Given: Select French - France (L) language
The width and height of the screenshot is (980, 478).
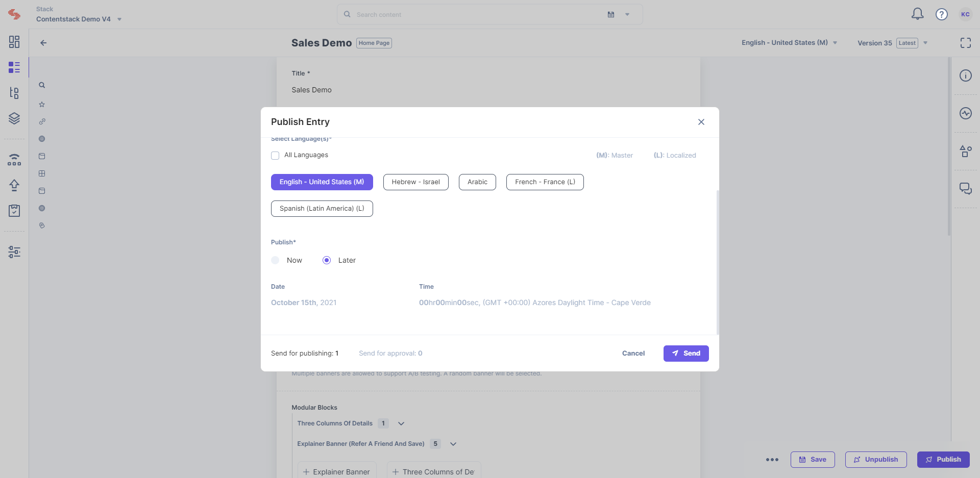Looking at the screenshot, I should pos(545,182).
